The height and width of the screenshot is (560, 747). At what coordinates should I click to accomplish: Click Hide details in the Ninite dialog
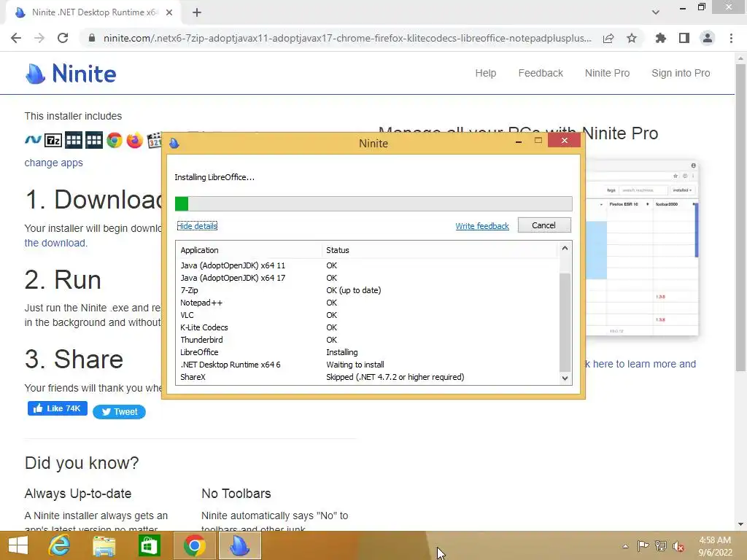pyautogui.click(x=197, y=226)
